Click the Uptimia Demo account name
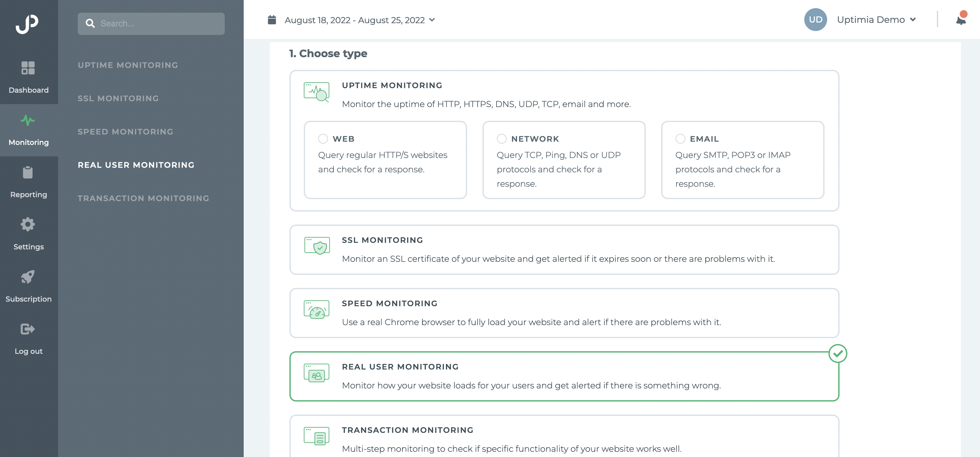 pos(871,20)
